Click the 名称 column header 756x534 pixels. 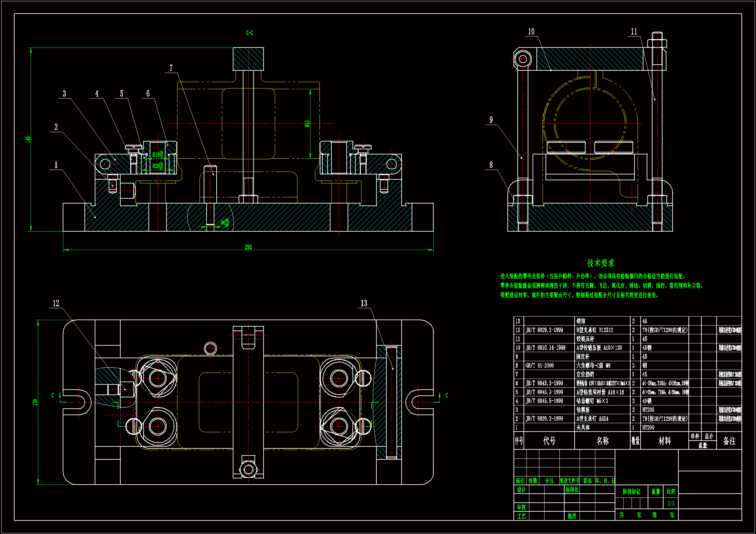pyautogui.click(x=602, y=441)
